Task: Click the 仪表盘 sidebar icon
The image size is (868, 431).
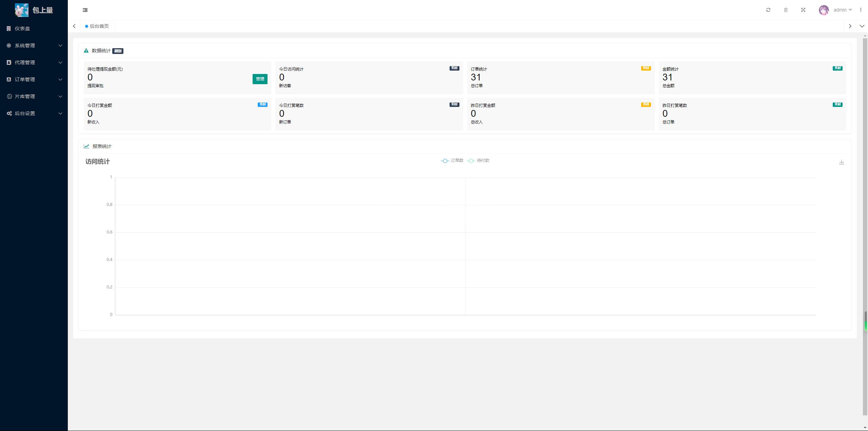Action: (9, 29)
